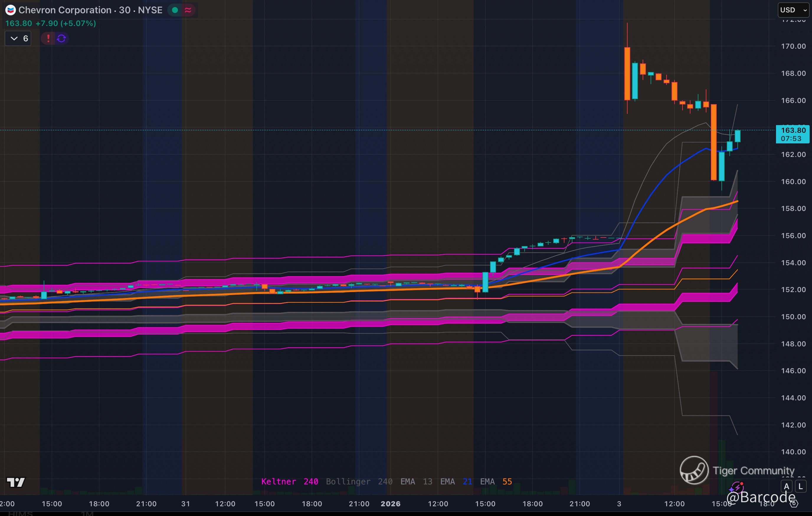The image size is (812, 516).
Task: Click the purple refresh cycle icon
Action: point(61,38)
